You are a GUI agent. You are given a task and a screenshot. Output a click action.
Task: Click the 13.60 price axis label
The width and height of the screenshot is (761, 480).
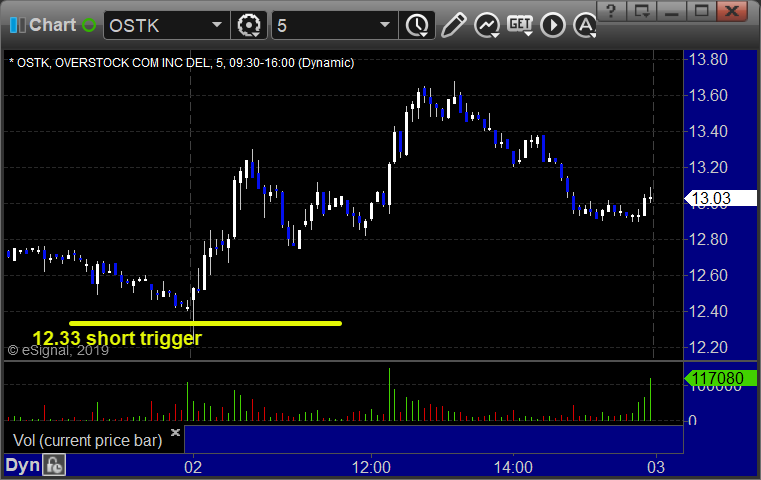(x=709, y=96)
